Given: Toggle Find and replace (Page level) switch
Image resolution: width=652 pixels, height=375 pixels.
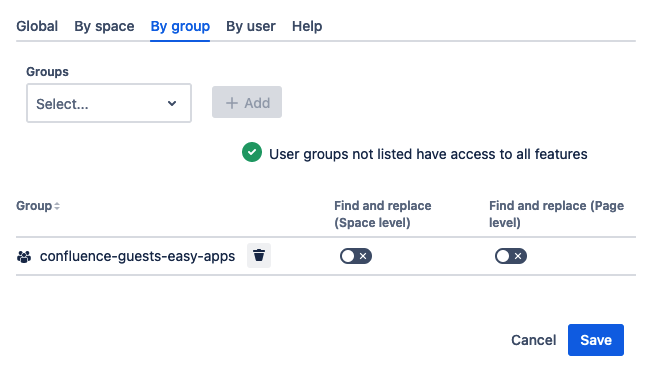Looking at the screenshot, I should (x=511, y=256).
